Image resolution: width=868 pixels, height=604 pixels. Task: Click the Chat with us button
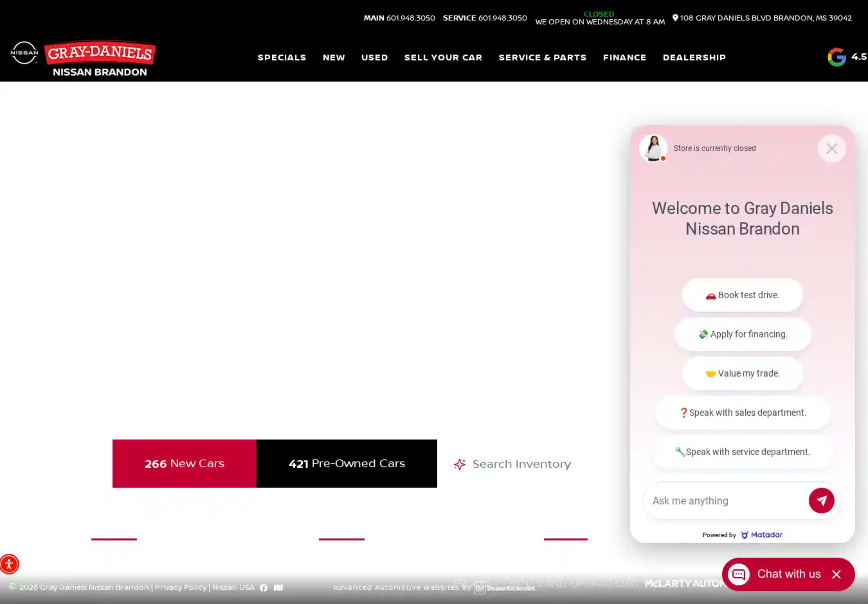(x=789, y=574)
